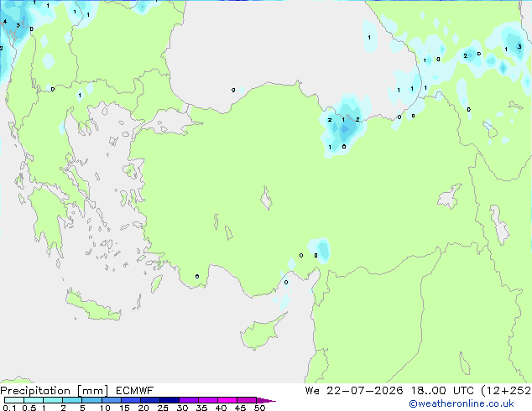
Task: Click the legend label "50"
Action: tap(259, 408)
